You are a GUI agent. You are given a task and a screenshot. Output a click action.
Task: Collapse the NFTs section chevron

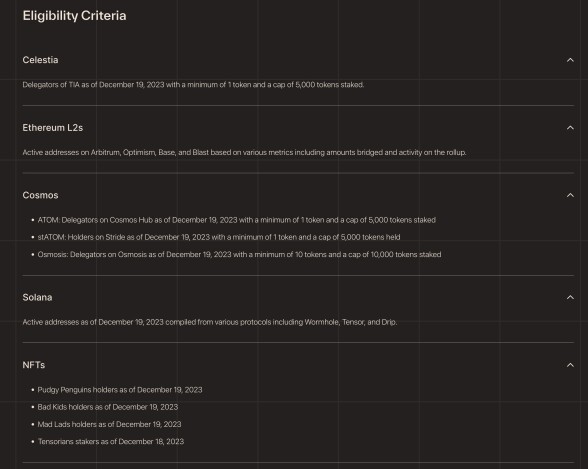coord(570,365)
